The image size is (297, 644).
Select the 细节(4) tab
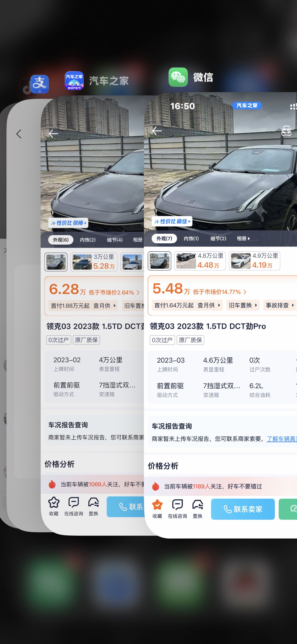click(x=115, y=240)
